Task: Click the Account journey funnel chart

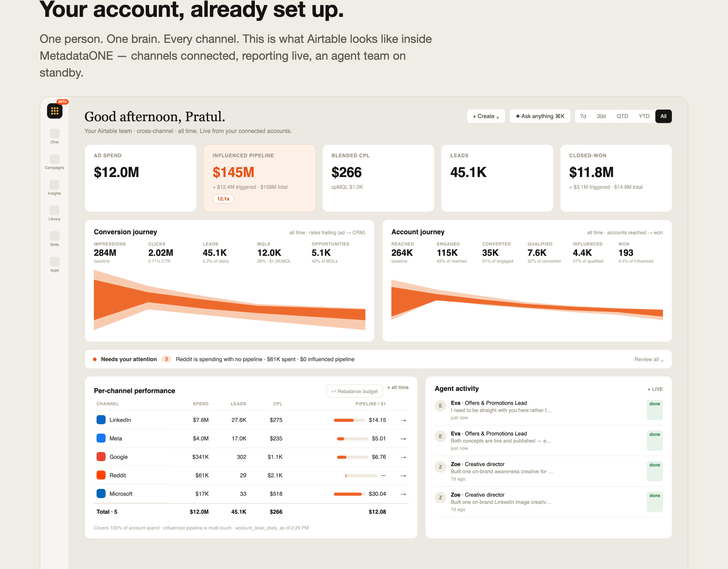Action: point(527,300)
